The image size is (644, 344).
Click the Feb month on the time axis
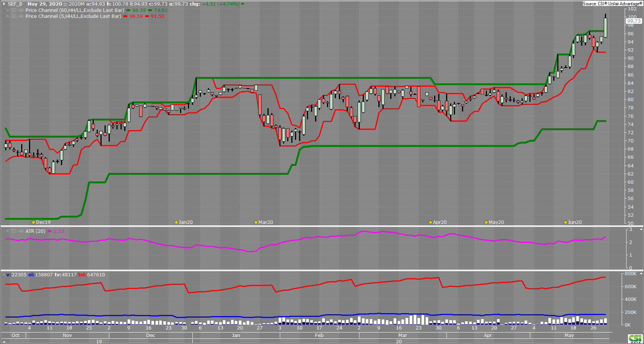point(319,335)
